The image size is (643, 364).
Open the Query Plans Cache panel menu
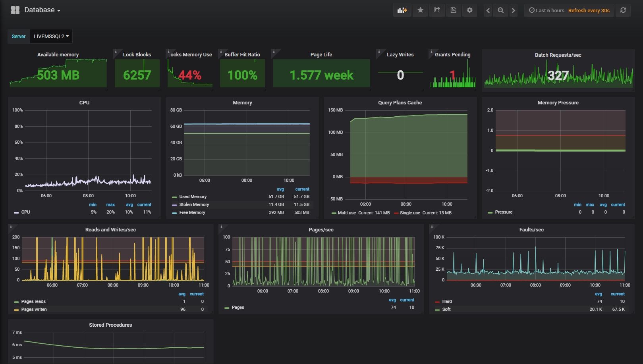coord(400,102)
